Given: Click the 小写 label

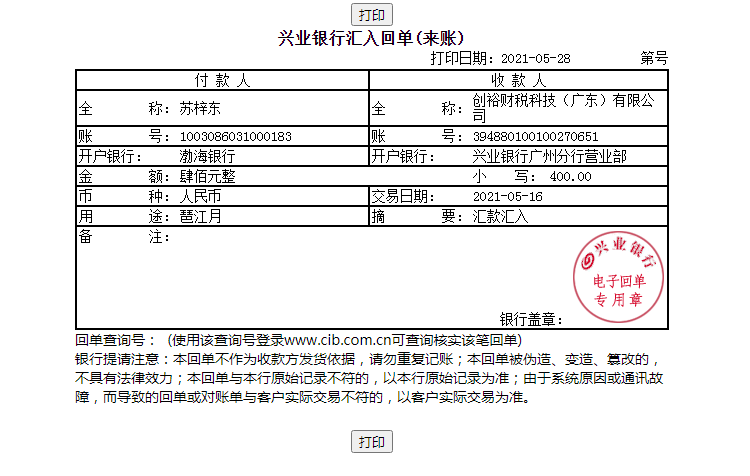Looking at the screenshot, I should [504, 177].
